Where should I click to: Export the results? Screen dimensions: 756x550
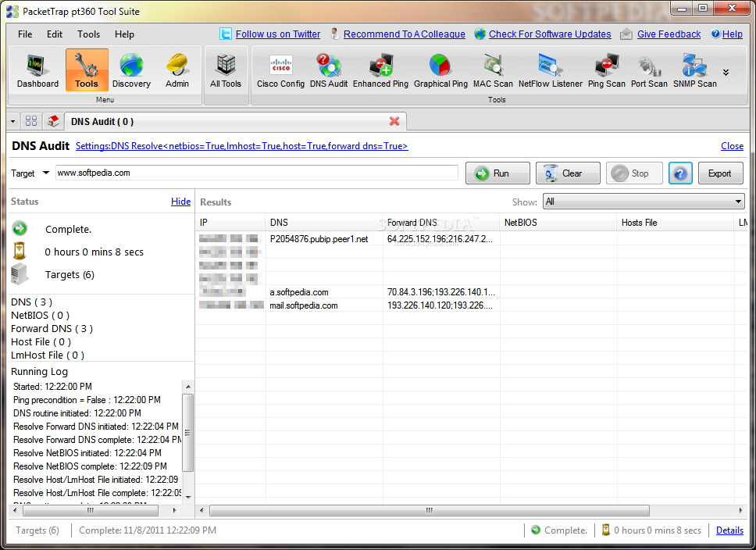tap(720, 173)
